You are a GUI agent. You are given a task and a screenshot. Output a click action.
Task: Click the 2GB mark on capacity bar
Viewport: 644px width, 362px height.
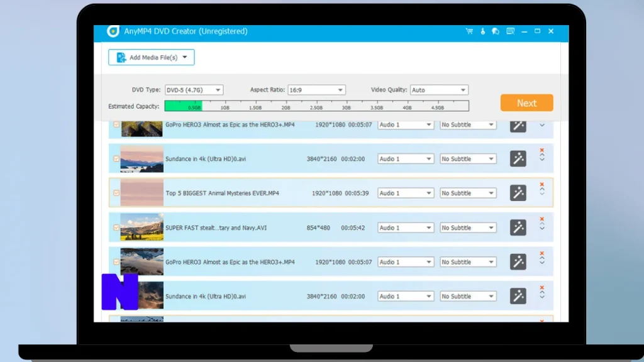coord(286,107)
